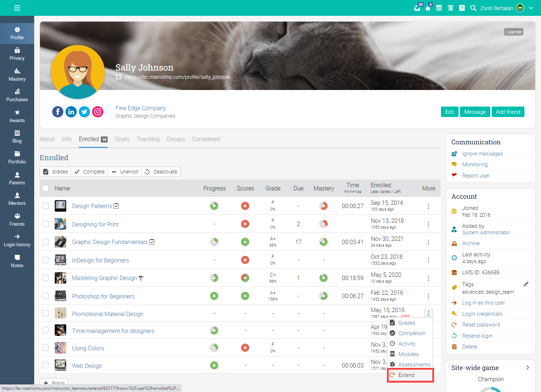Image resolution: width=541 pixels, height=392 pixels.
Task: Expand the Site-wide game panel arrow
Action: point(528,368)
